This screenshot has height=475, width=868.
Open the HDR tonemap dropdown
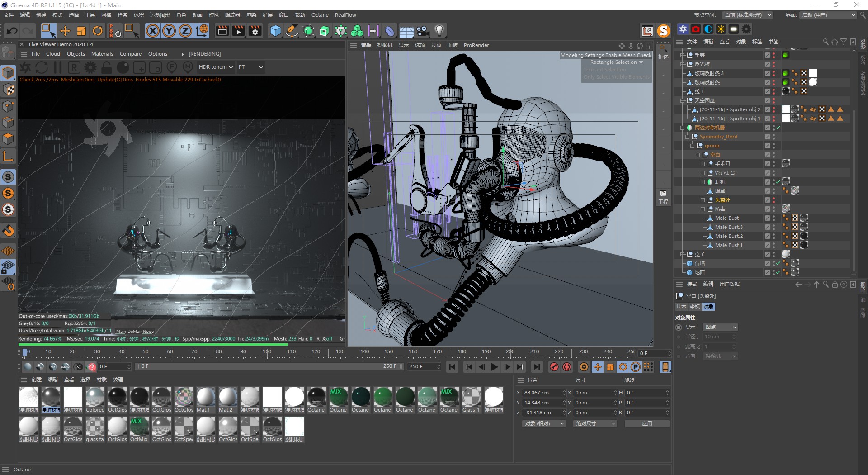tap(216, 67)
